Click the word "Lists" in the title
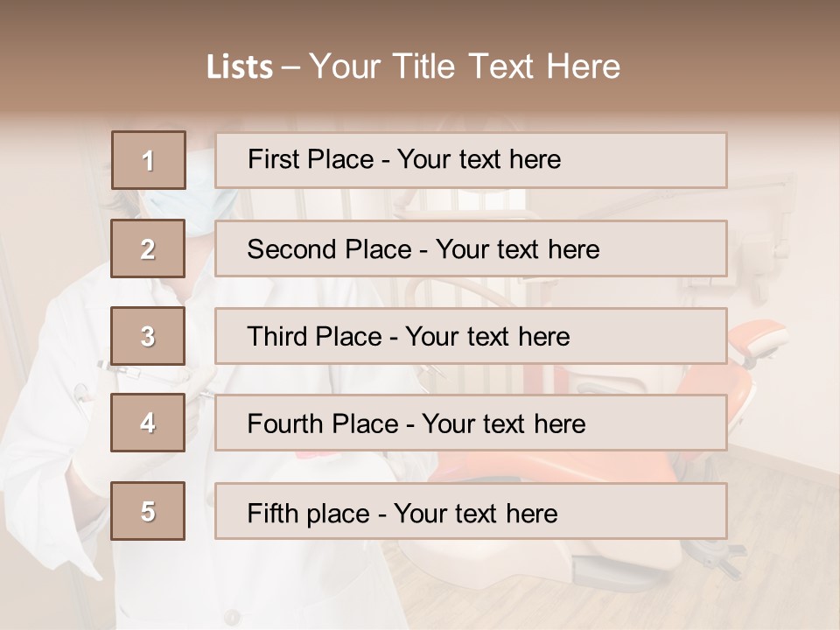 [x=239, y=66]
